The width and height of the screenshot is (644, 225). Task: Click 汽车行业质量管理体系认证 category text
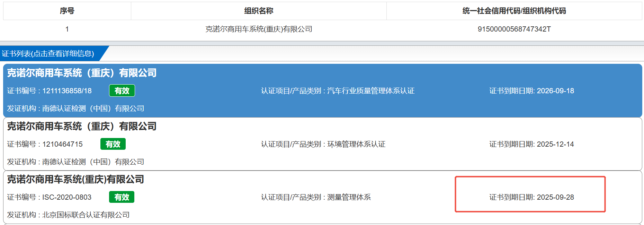click(x=371, y=91)
